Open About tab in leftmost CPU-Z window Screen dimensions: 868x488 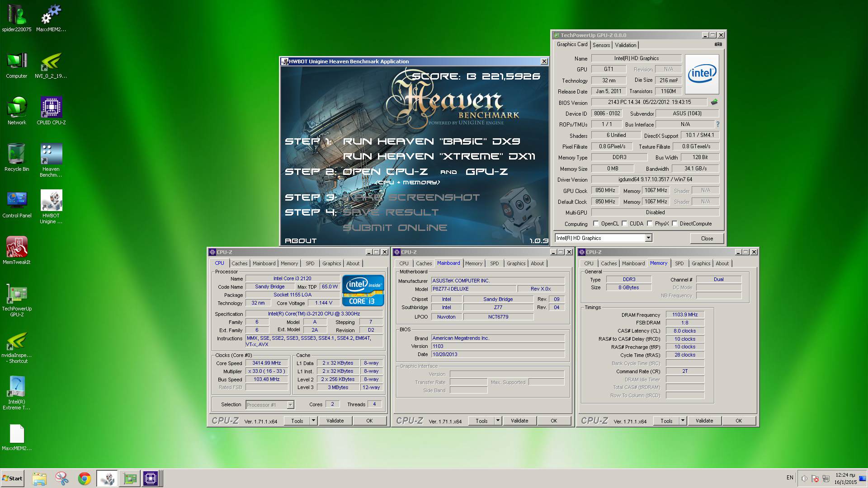(x=353, y=263)
